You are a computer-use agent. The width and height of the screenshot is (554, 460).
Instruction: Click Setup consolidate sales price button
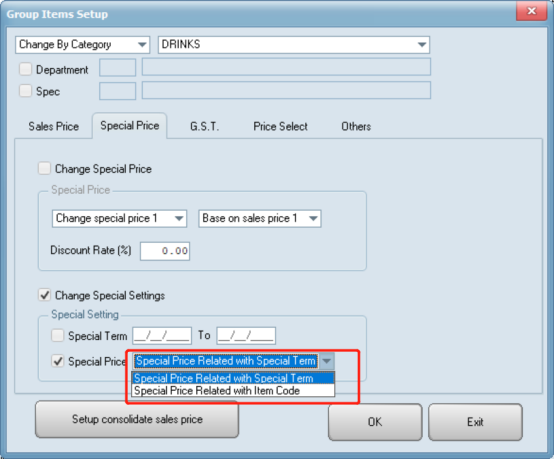point(137,419)
